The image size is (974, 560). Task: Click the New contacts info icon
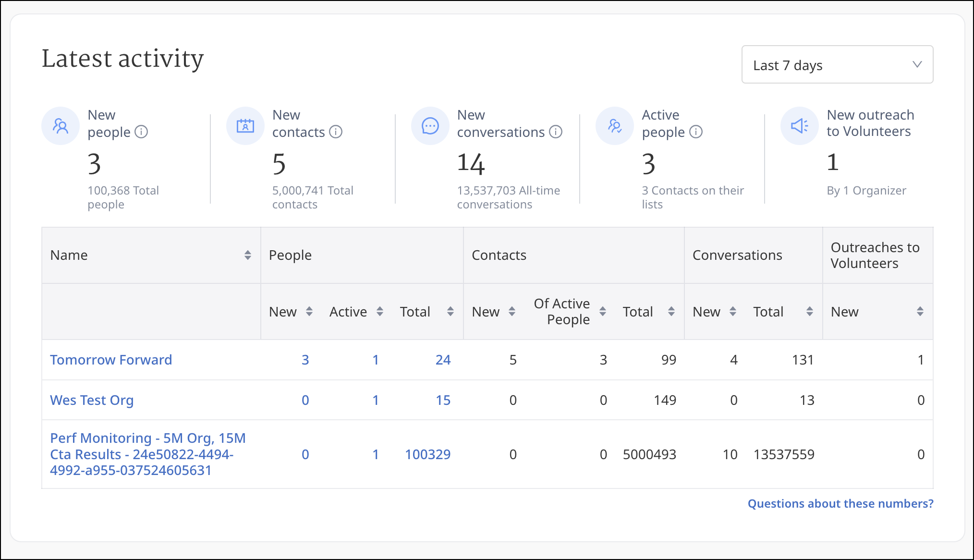(336, 132)
